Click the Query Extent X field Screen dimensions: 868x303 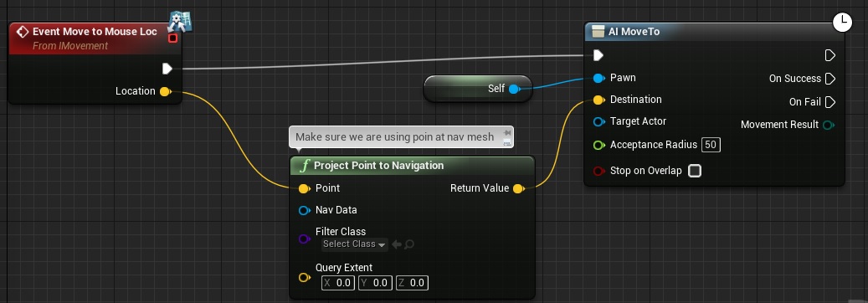click(337, 283)
